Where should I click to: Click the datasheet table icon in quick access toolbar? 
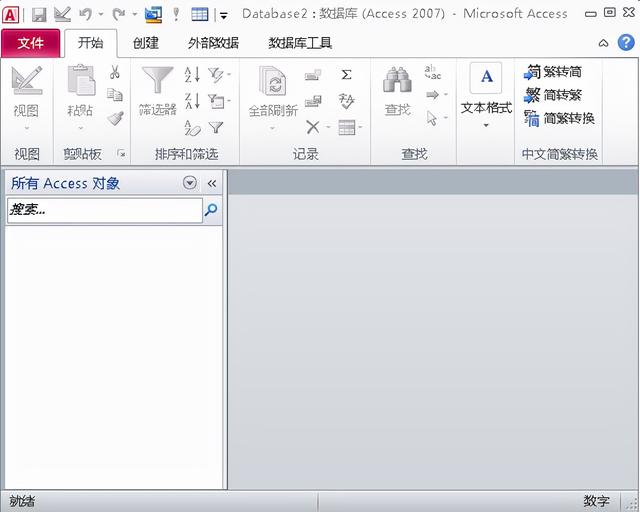click(x=200, y=15)
